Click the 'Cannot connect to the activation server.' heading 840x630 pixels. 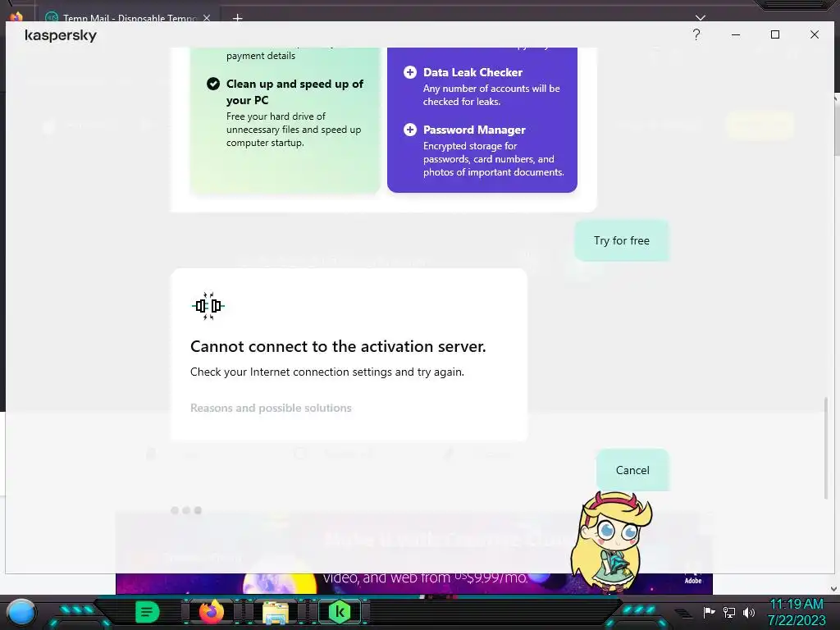[338, 346]
